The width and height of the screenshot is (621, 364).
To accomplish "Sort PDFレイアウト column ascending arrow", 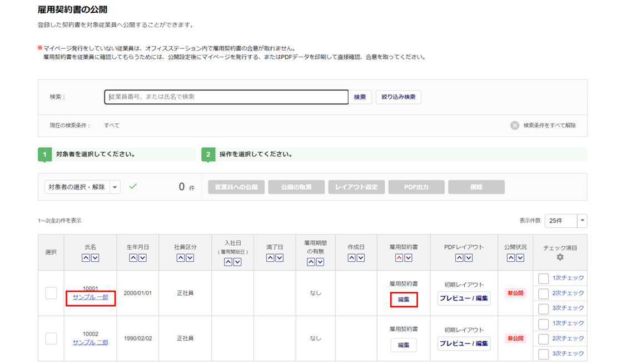I will pos(459,257).
